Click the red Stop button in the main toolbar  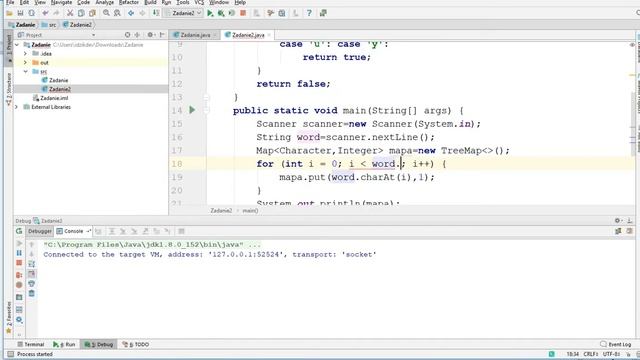pos(243,13)
